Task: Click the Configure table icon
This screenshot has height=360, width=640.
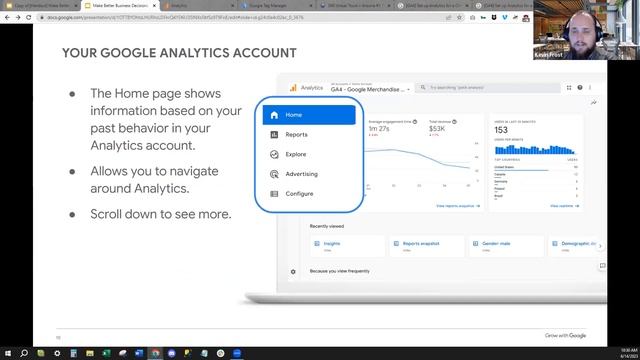Action: 274,194
